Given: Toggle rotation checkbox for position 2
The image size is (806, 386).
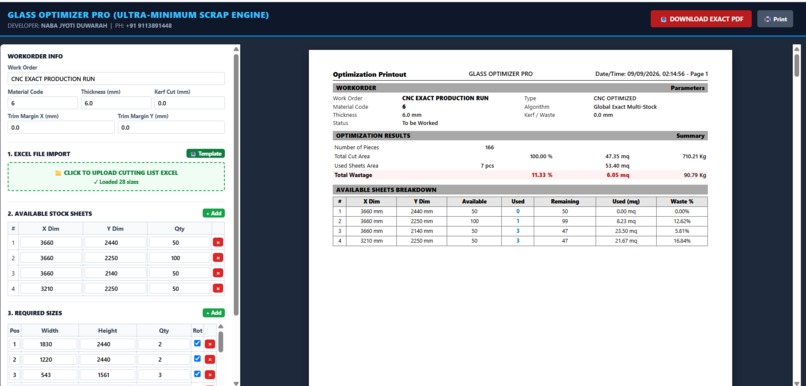Looking at the screenshot, I should [x=197, y=358].
